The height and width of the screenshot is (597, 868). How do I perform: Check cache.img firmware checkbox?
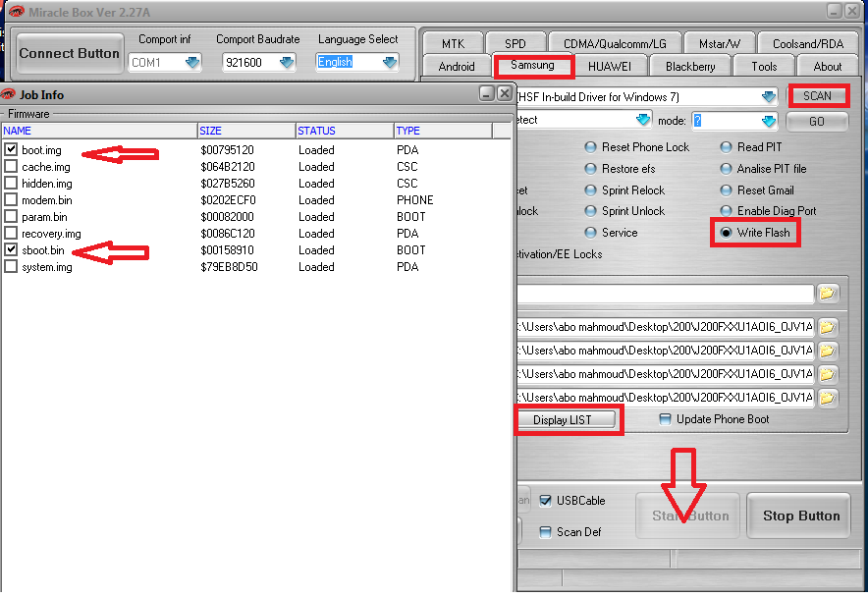[x=11, y=166]
